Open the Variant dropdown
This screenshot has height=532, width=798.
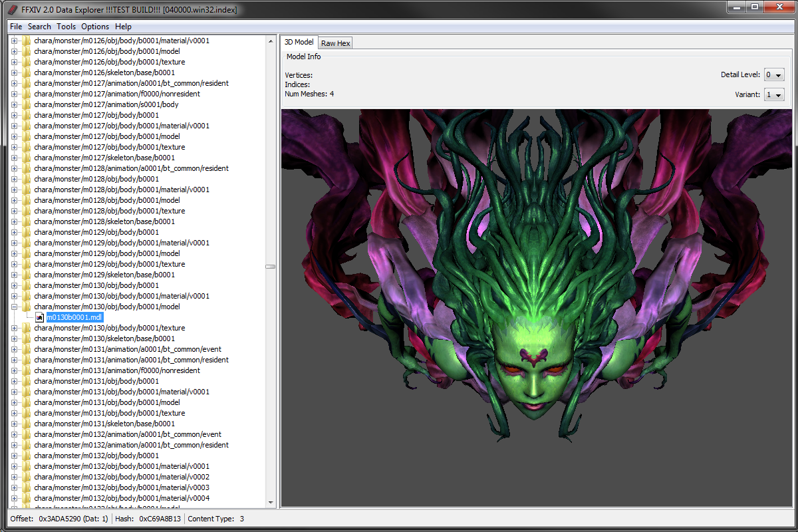(x=774, y=94)
